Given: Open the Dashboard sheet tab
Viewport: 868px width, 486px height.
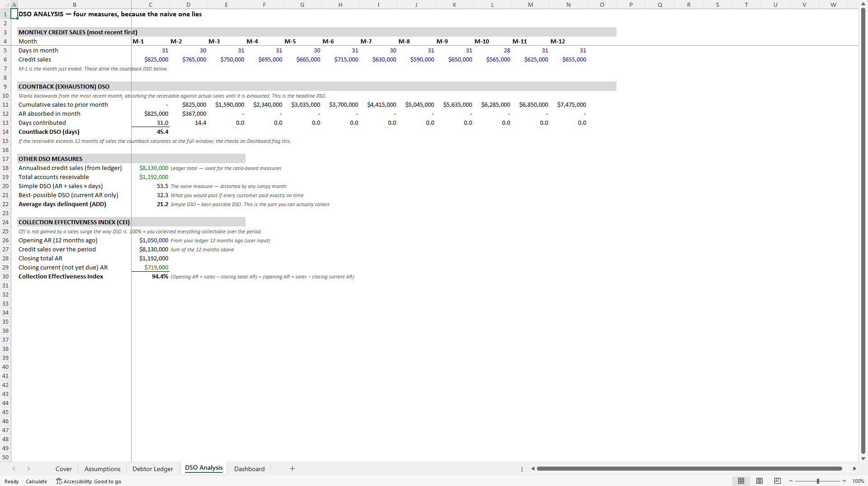Looking at the screenshot, I should tap(249, 469).
